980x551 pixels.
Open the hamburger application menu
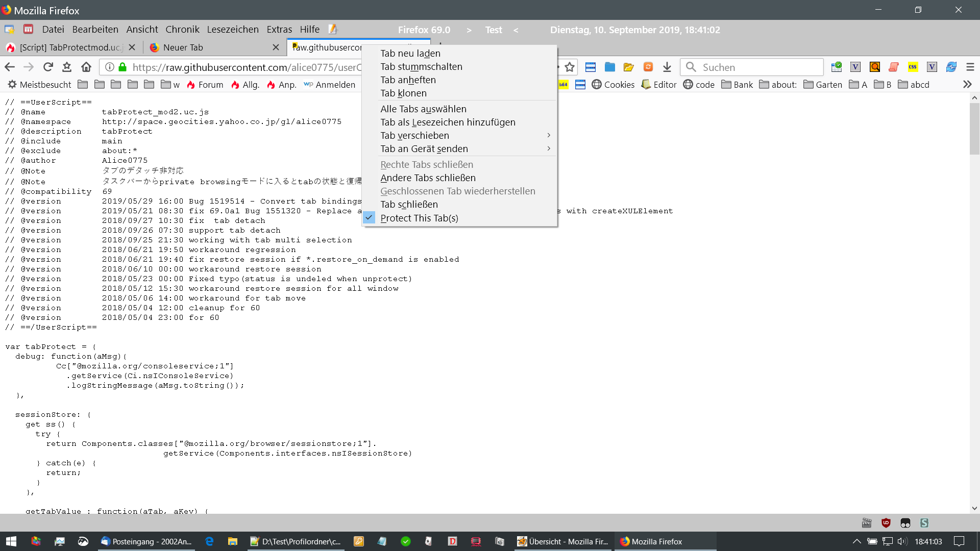970,67
